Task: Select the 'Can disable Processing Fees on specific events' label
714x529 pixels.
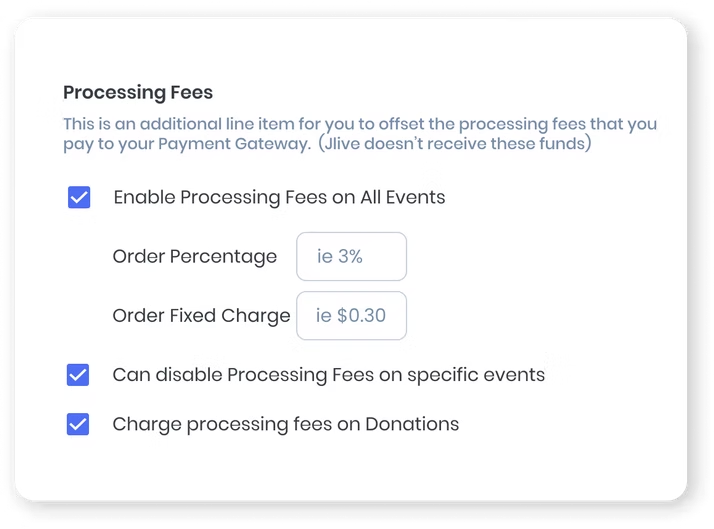Action: pos(328,375)
